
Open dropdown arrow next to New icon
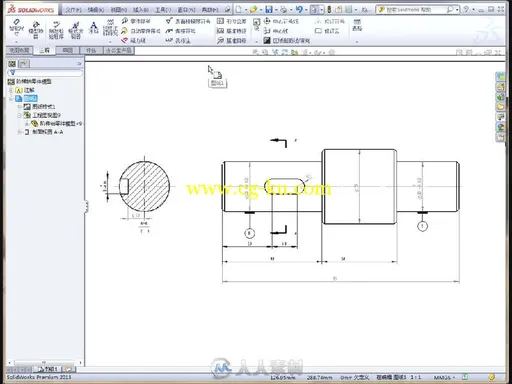tap(246, 10)
